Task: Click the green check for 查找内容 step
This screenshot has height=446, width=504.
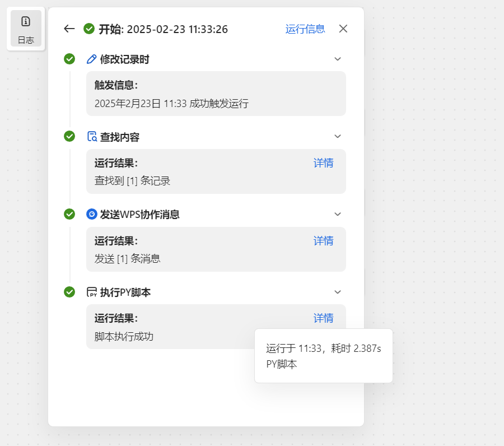Action: (69, 136)
